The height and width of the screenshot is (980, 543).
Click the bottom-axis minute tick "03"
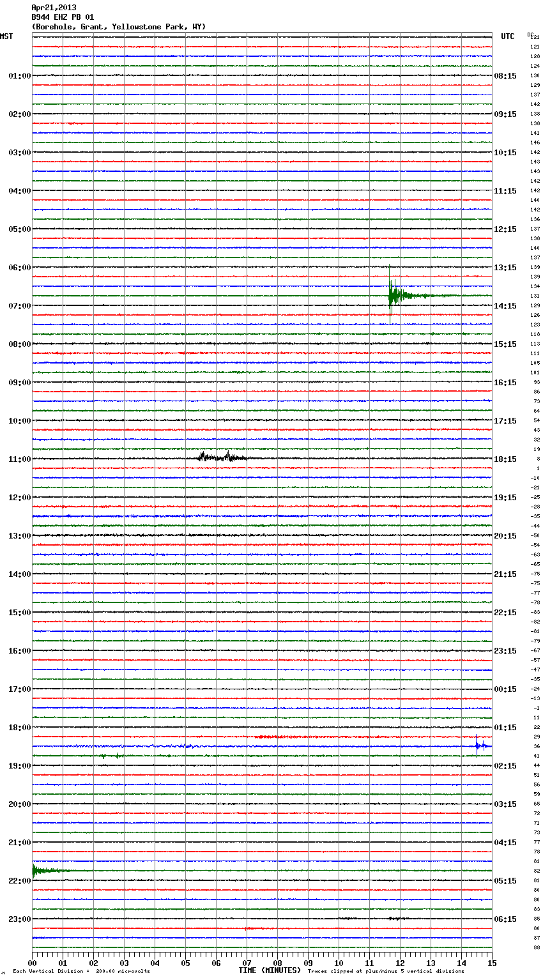pos(124,963)
